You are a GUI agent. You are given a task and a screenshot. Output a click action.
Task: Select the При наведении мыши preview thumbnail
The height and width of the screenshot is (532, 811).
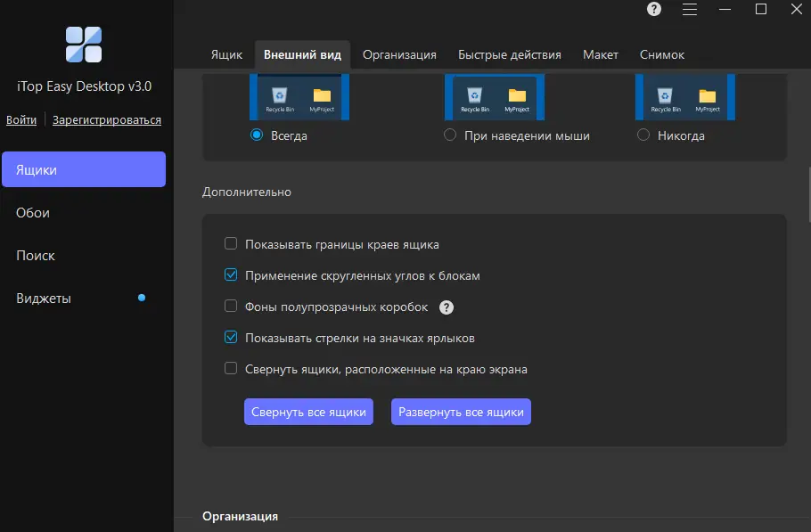tap(495, 96)
